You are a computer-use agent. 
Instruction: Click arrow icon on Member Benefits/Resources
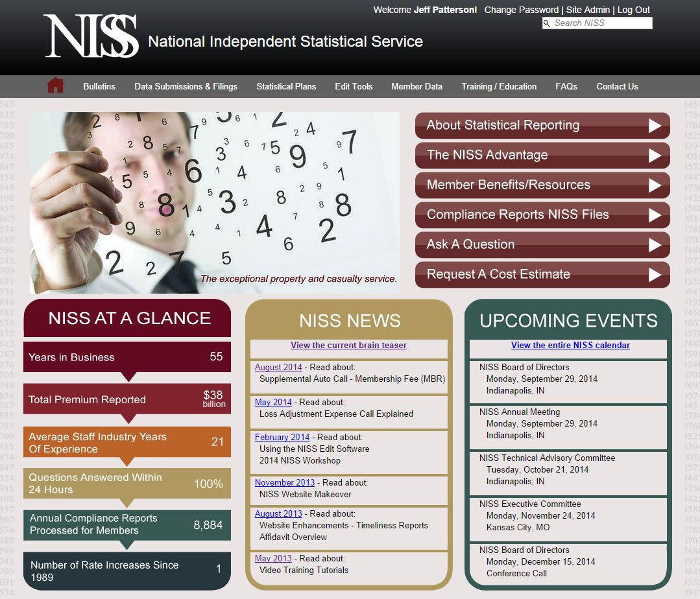(x=655, y=185)
